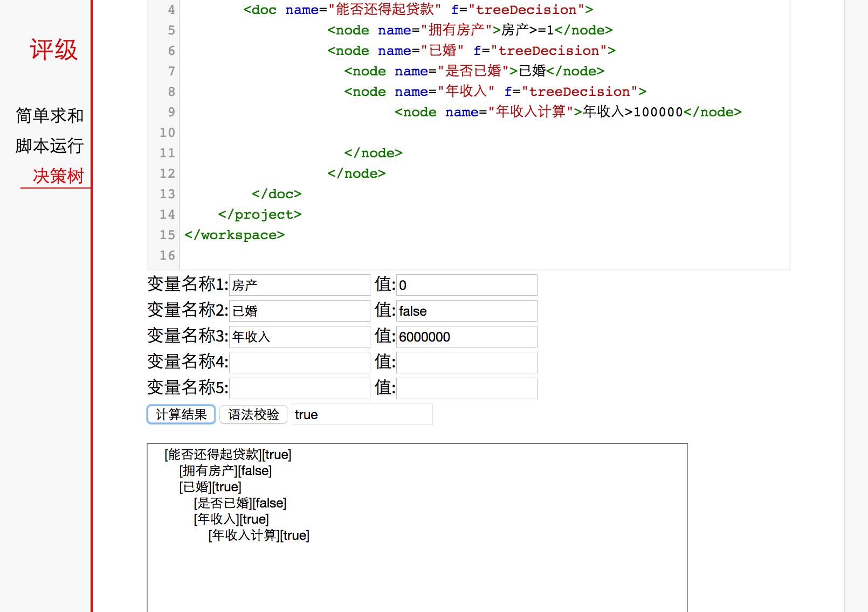
Task: Click the empty value field for variable 4
Action: [x=466, y=363]
